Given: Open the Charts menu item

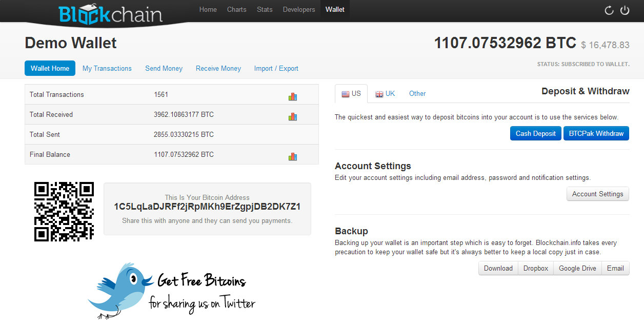Looking at the screenshot, I should coord(237,10).
